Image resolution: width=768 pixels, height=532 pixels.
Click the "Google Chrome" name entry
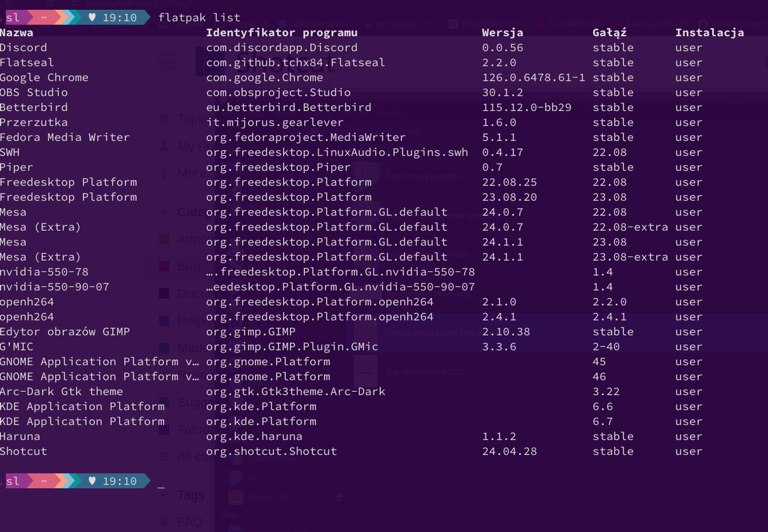click(x=44, y=77)
